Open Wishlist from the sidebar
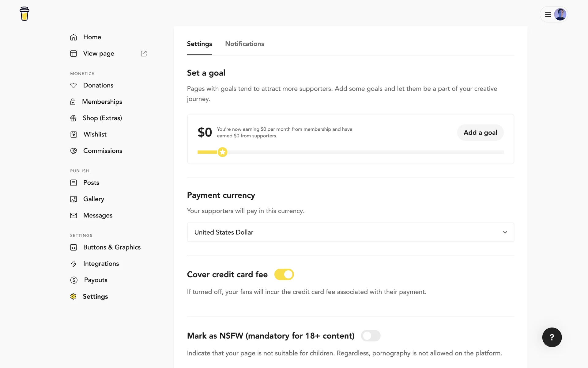Viewport: 588px width, 368px height. 95,135
